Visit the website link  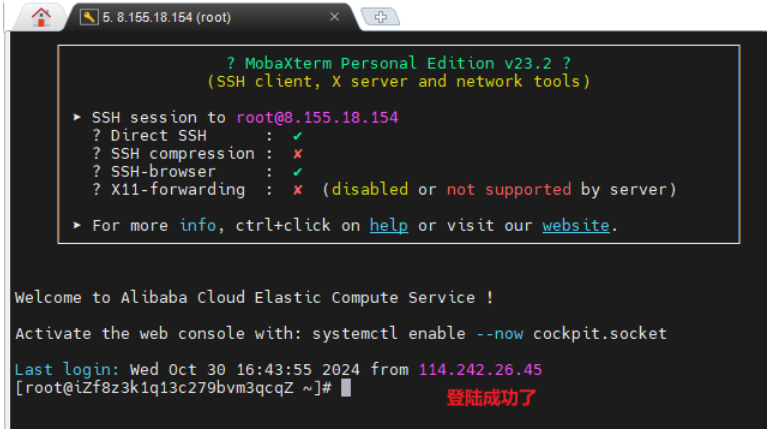[x=576, y=225]
